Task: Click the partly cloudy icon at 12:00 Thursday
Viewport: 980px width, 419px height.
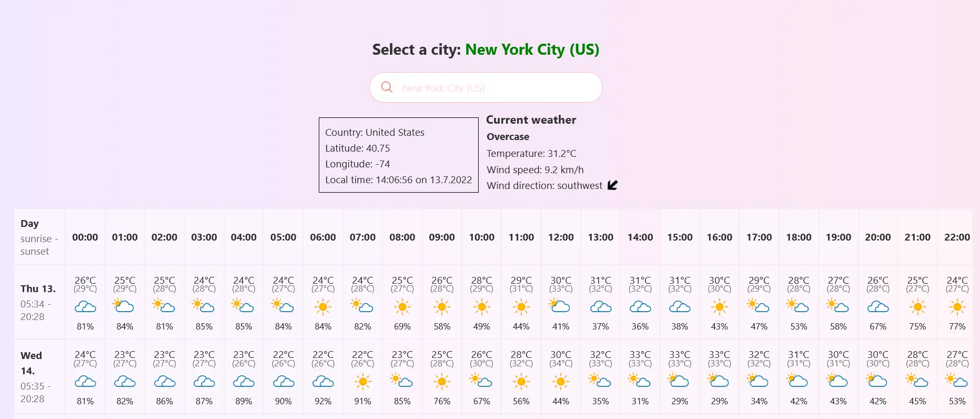Action: 560,307
